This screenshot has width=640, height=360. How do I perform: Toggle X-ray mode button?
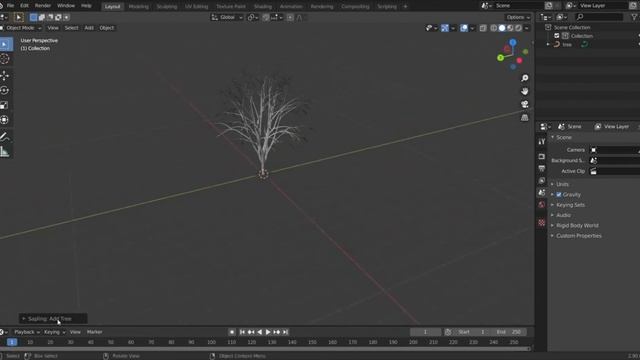[x=483, y=28]
